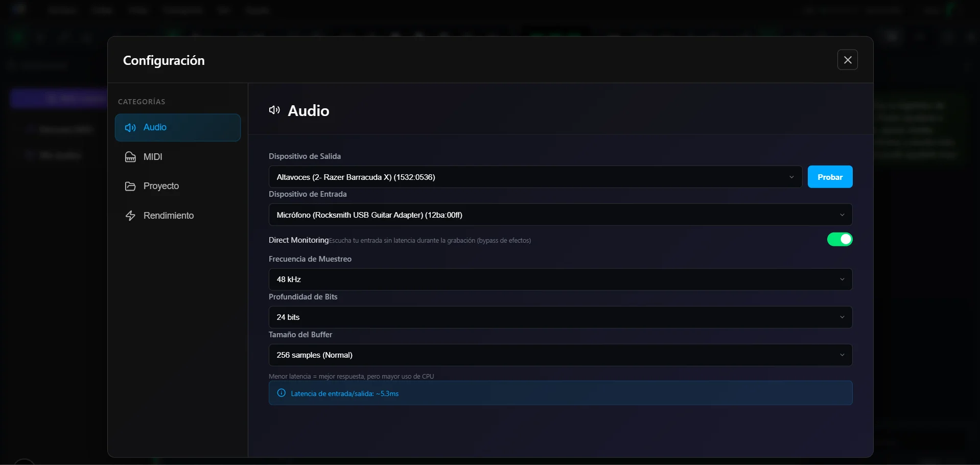Click the speaker icon beside the Audio heading
Viewport: 980px width, 465px height.
(x=274, y=110)
